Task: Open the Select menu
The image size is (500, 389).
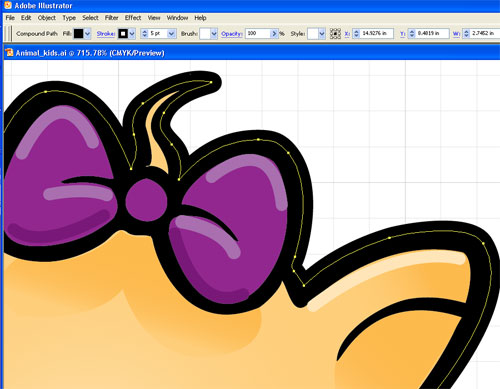Action: tap(90, 18)
